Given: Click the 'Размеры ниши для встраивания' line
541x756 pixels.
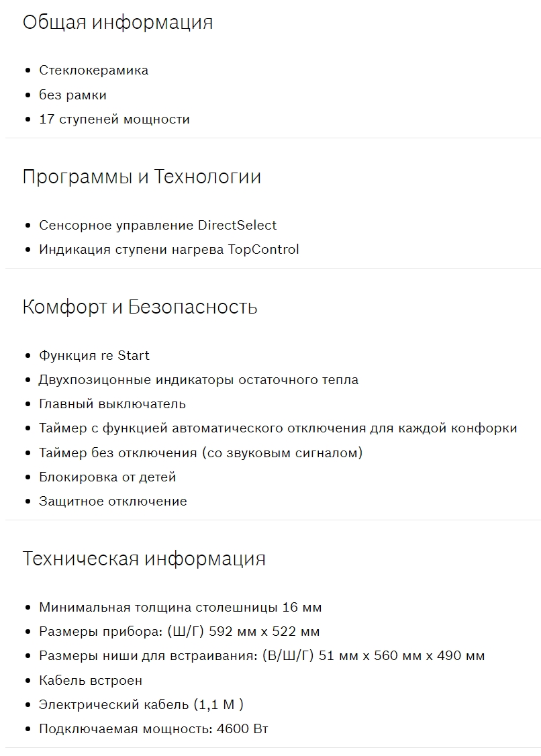Looking at the screenshot, I should [x=262, y=656].
